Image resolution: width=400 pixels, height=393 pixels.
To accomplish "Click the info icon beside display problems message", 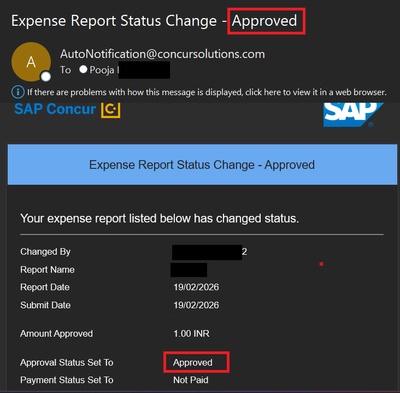I will pyautogui.click(x=18, y=92).
